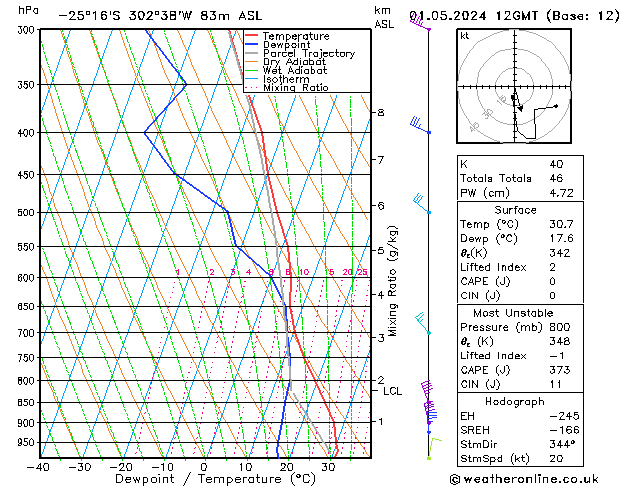Click the 8 km altitude tick label

[381, 113]
